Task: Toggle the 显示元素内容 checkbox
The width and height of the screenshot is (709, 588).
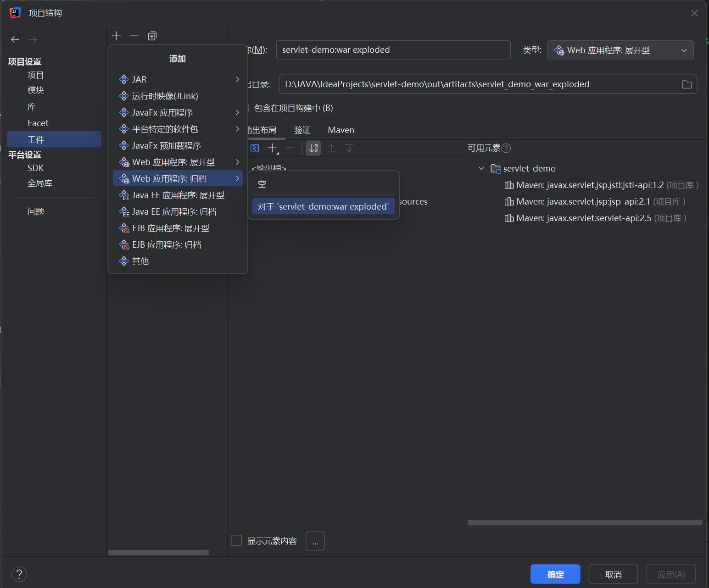Action: coord(236,540)
